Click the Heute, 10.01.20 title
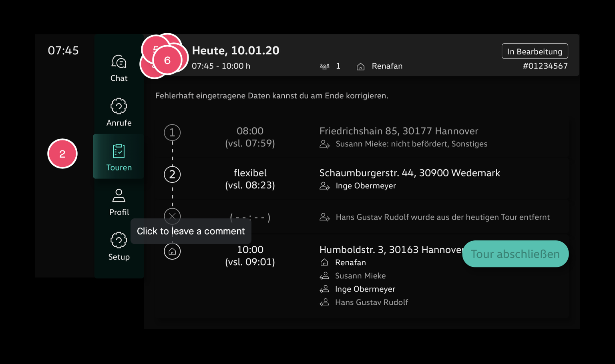The image size is (615, 364). [x=235, y=50]
